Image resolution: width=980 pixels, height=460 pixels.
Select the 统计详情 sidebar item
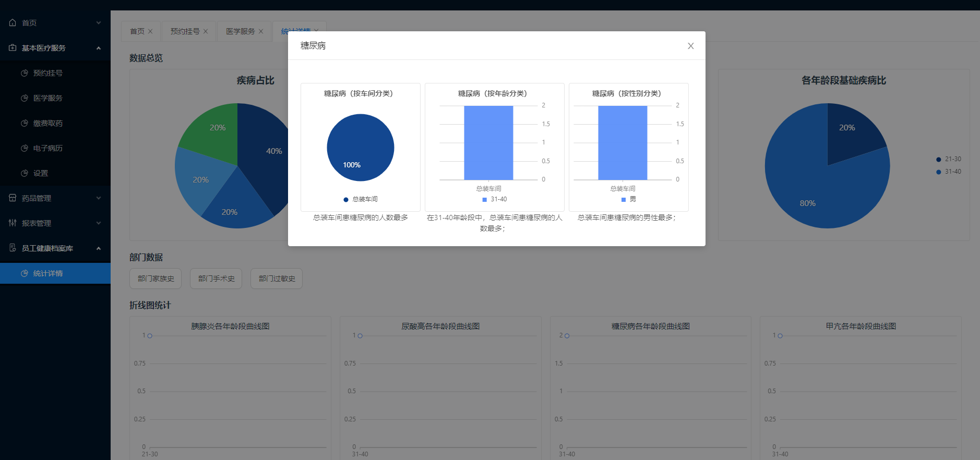[x=55, y=273]
